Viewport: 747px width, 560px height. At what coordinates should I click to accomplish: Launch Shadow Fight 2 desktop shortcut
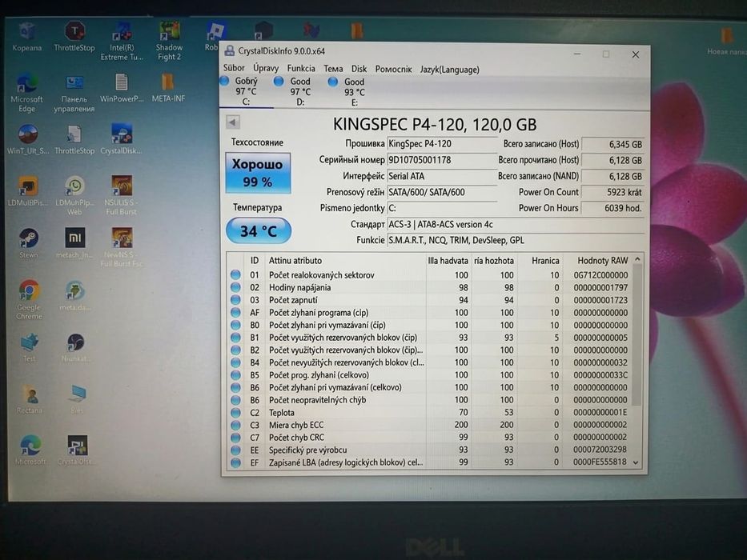pos(169,41)
